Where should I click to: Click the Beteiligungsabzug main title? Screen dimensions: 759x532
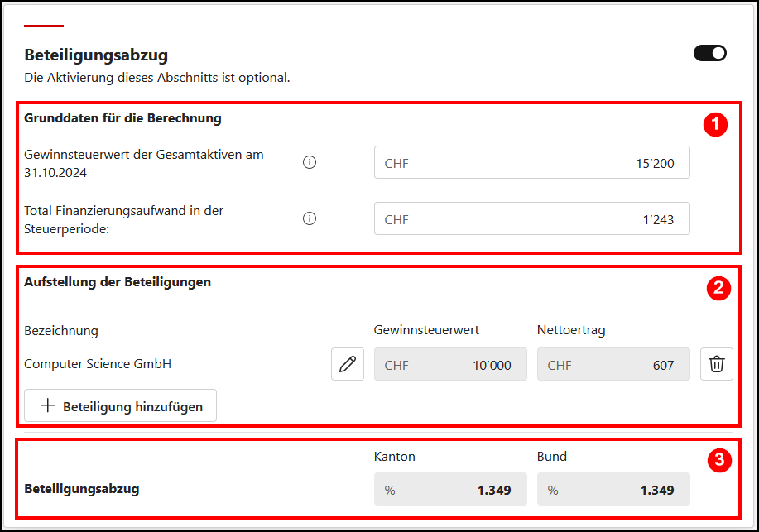point(96,55)
